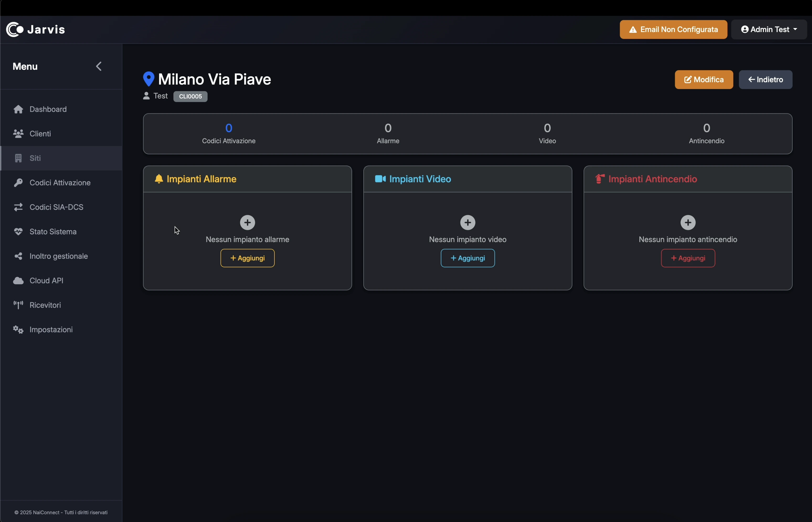
Task: Go back with Indietro button
Action: click(765, 80)
